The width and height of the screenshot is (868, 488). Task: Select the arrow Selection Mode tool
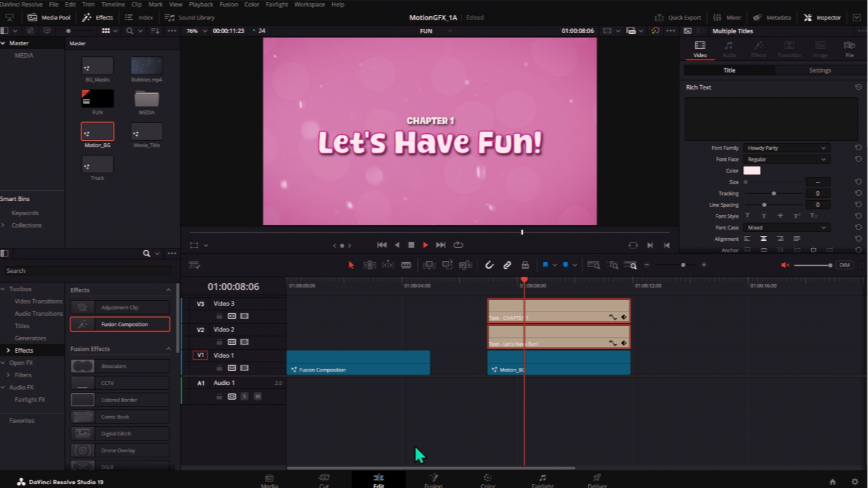(351, 265)
